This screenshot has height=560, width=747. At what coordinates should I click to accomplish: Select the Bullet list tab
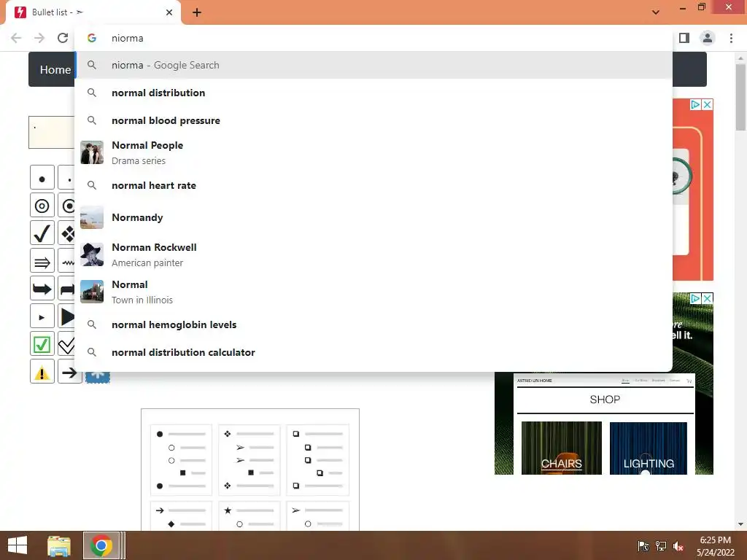point(93,12)
